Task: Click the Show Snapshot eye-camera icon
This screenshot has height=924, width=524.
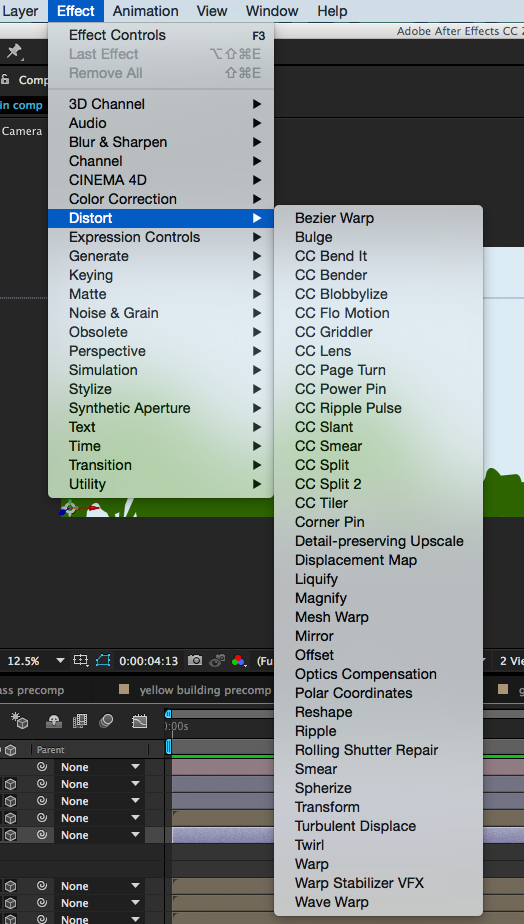Action: coord(217,661)
